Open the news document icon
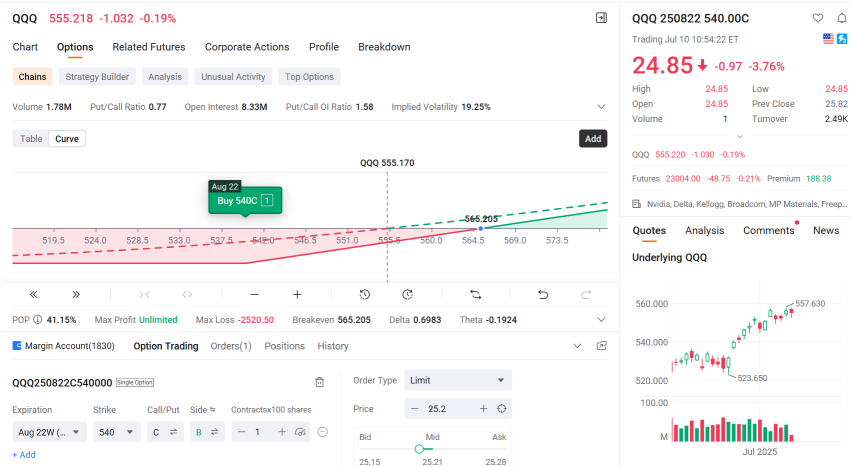The image size is (853, 467). [x=636, y=204]
